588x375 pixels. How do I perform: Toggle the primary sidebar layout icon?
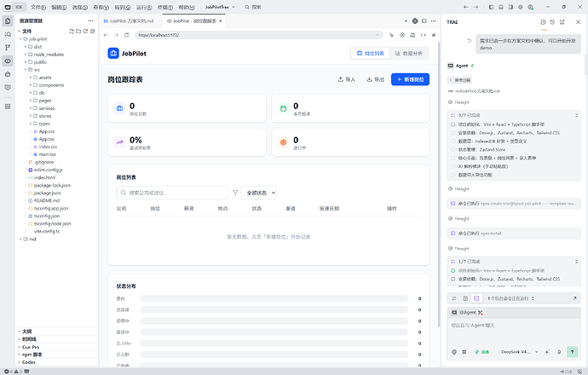[x=491, y=7]
